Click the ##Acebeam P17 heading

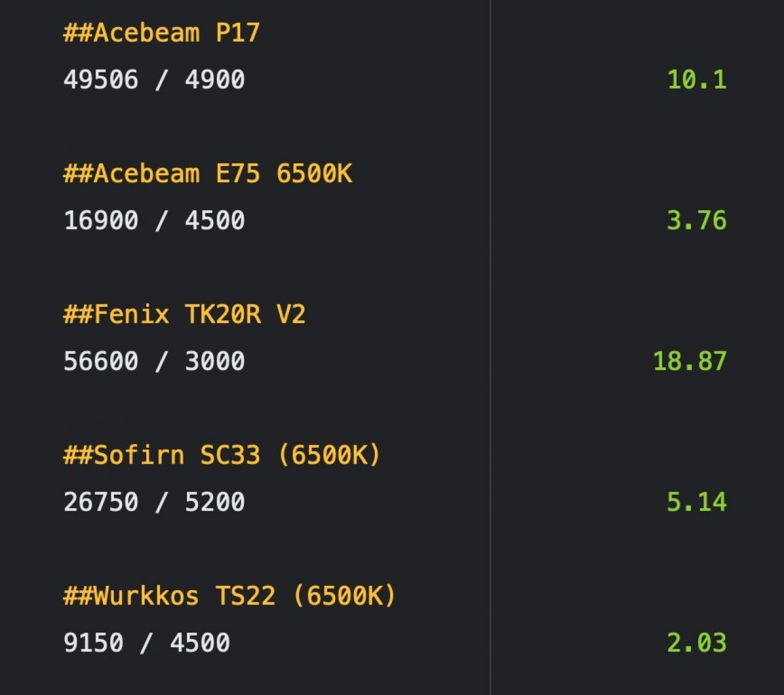(162, 32)
